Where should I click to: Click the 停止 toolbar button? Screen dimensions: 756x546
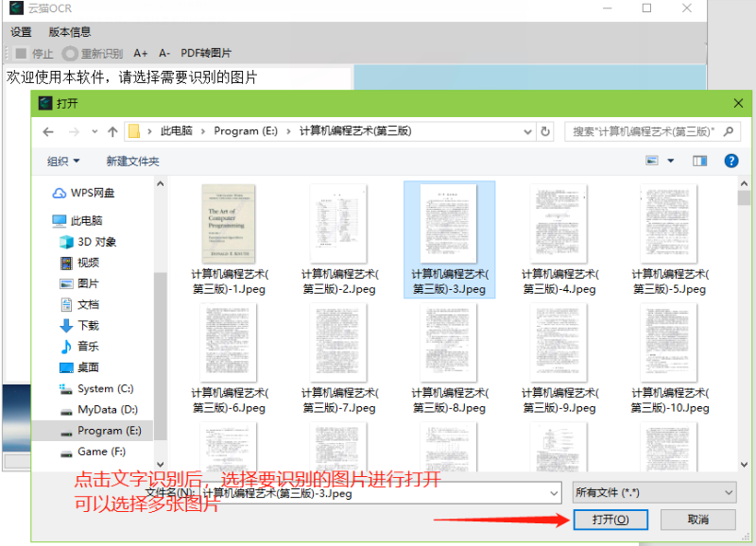(x=34, y=54)
